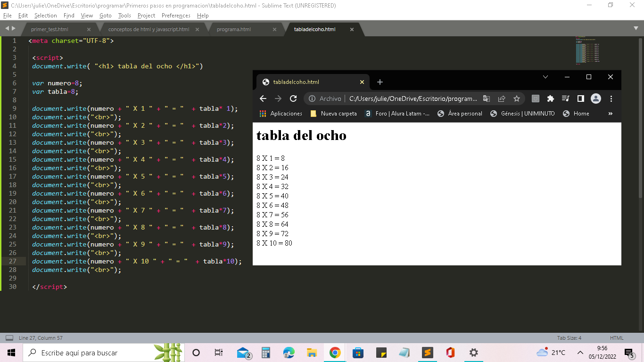Open the View menu
Screen dimensions: 644x362
pos(87,16)
